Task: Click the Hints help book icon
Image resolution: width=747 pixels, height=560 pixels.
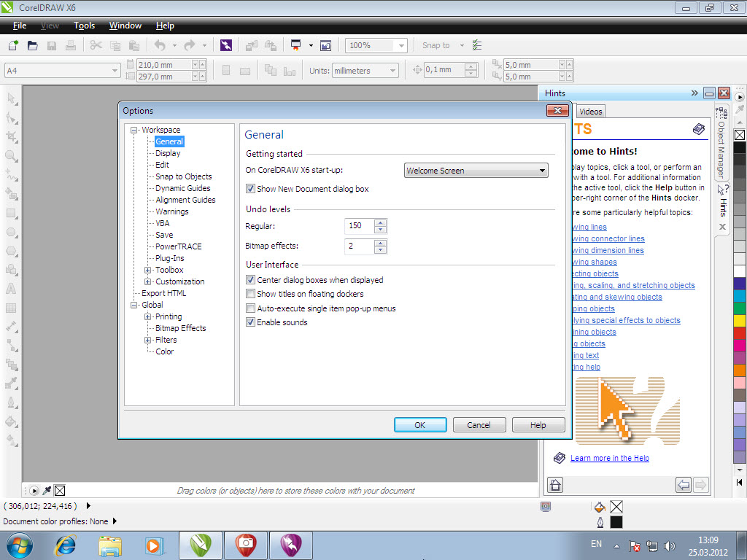Action: pos(699,129)
